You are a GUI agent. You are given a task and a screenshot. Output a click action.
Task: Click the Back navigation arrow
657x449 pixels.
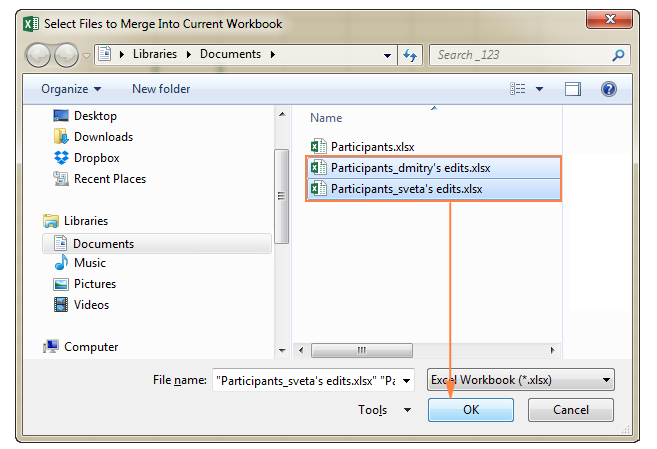point(40,55)
